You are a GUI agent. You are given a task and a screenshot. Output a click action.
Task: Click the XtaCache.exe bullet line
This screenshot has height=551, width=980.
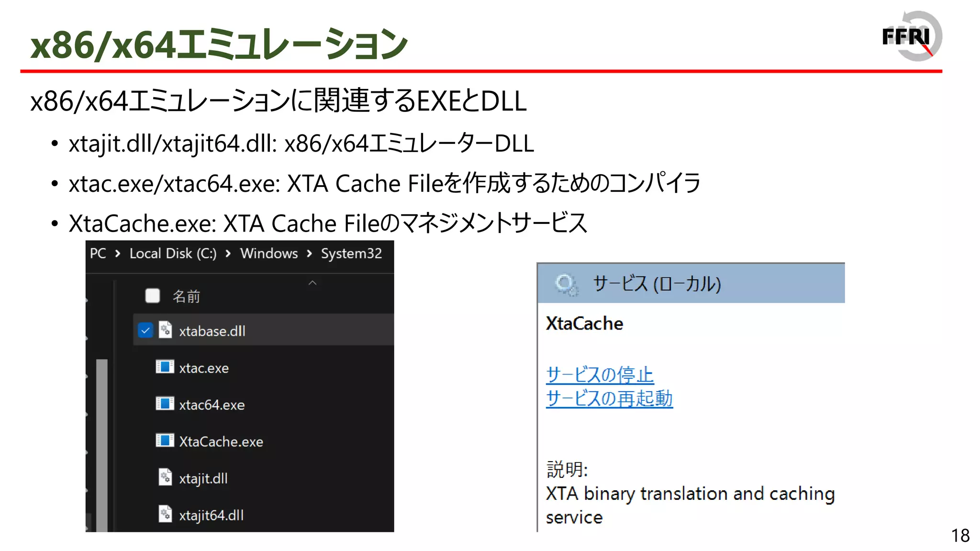[328, 223]
